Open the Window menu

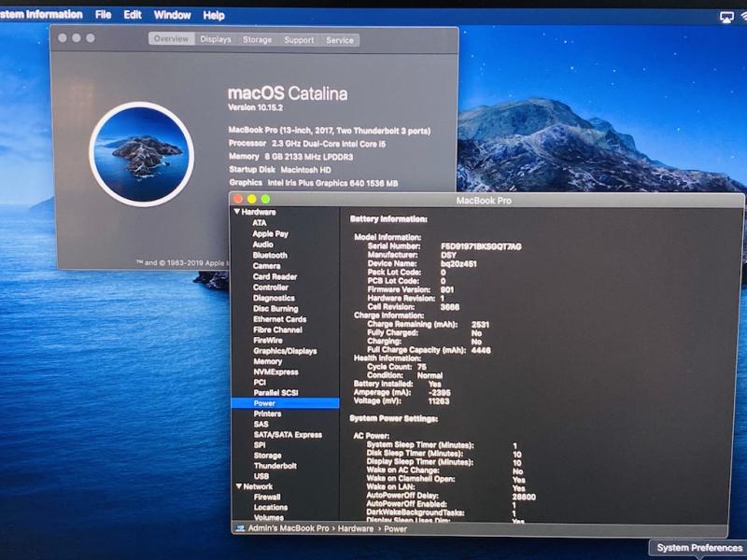click(x=172, y=15)
